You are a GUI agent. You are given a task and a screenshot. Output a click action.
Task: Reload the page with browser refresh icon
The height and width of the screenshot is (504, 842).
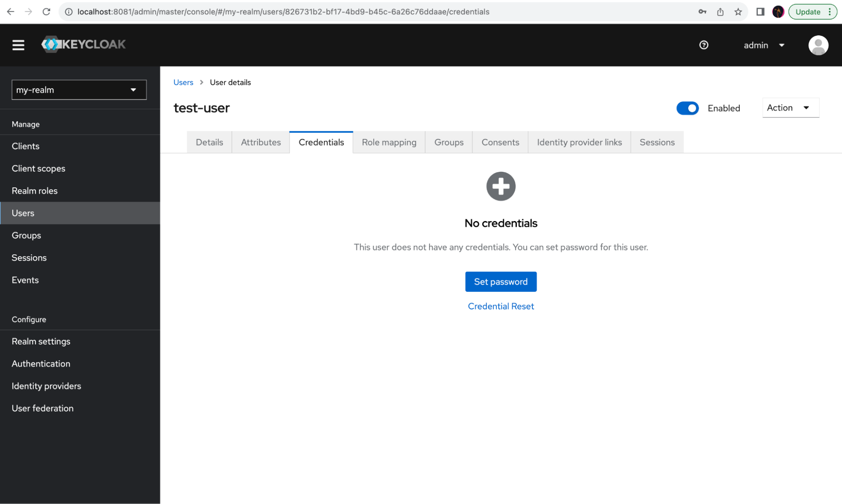46,12
